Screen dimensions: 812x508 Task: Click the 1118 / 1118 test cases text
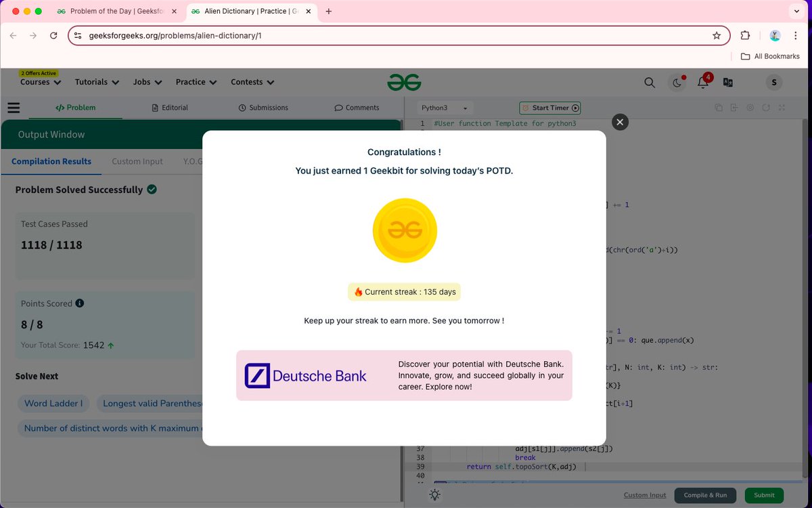pyautogui.click(x=51, y=245)
